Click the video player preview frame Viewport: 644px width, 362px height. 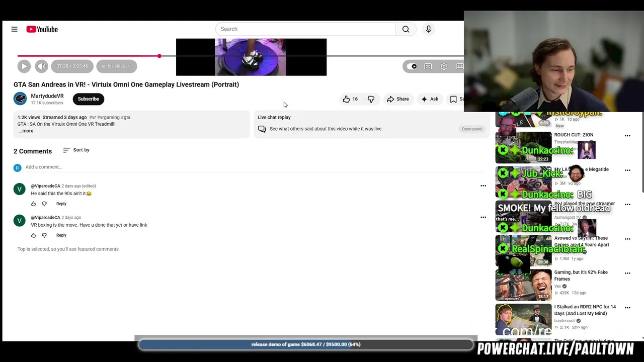click(251, 57)
